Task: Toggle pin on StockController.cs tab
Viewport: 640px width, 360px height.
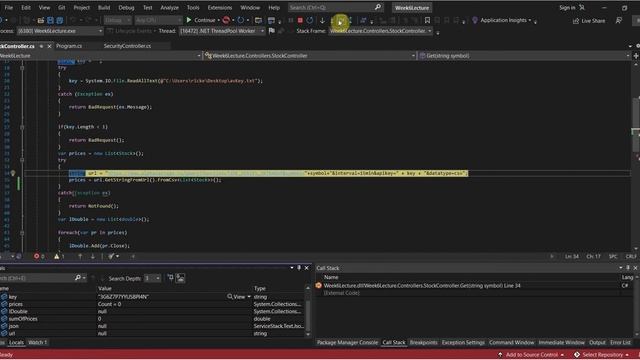Action: (x=41, y=46)
